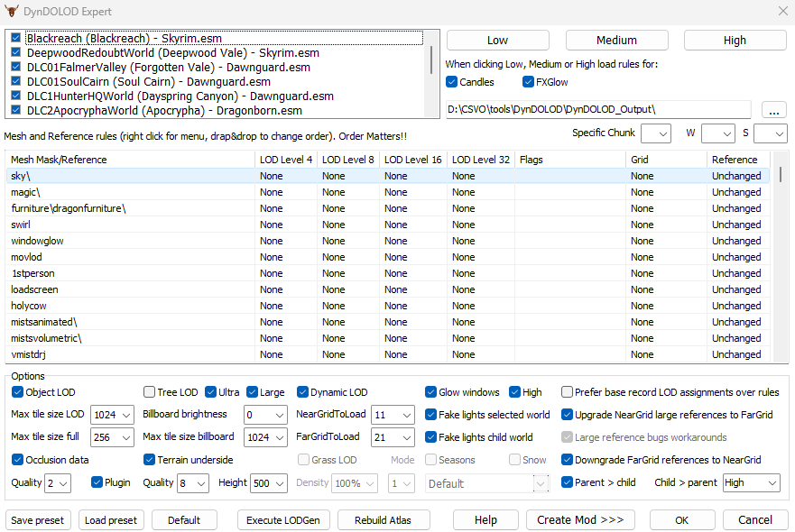Click the Rebuild Atlas button
This screenshot has height=532, width=795.
383,520
